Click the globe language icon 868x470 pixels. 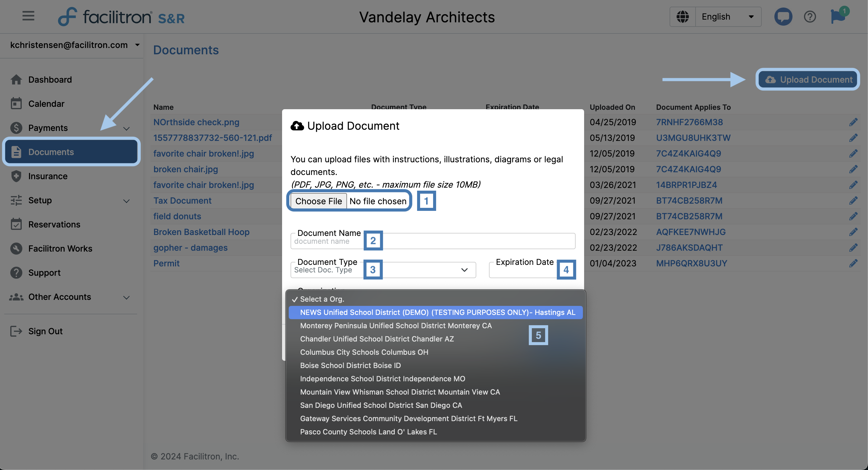(682, 17)
